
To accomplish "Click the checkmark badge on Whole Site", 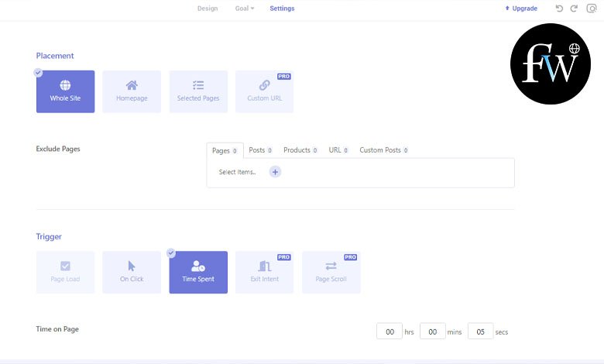I will point(38,73).
